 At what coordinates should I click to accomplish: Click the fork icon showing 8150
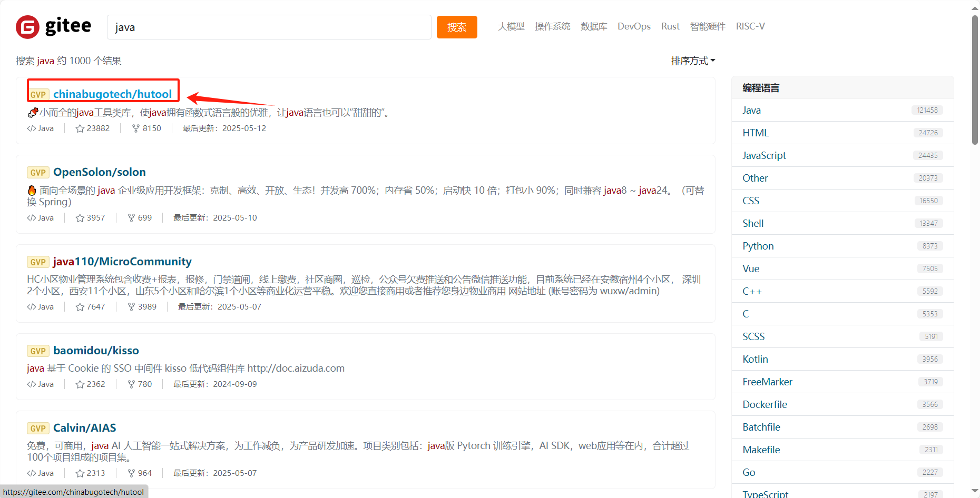pyautogui.click(x=136, y=128)
